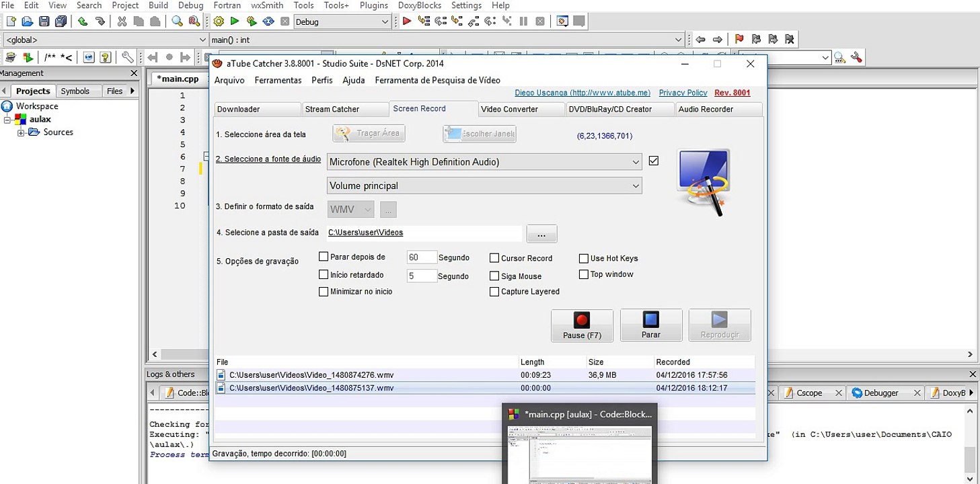Click the search magnifier icon beside the toolbar combo

click(841, 58)
